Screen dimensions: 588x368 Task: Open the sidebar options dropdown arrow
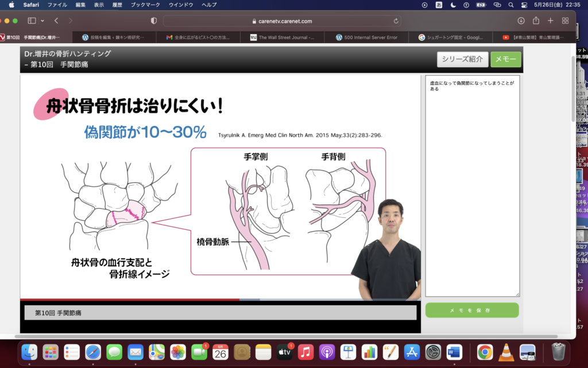(42, 21)
